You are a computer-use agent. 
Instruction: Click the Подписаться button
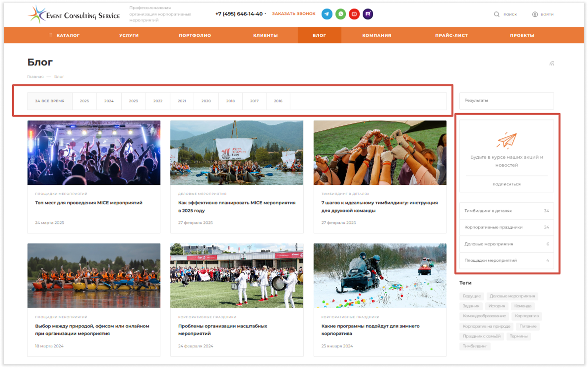point(506,184)
